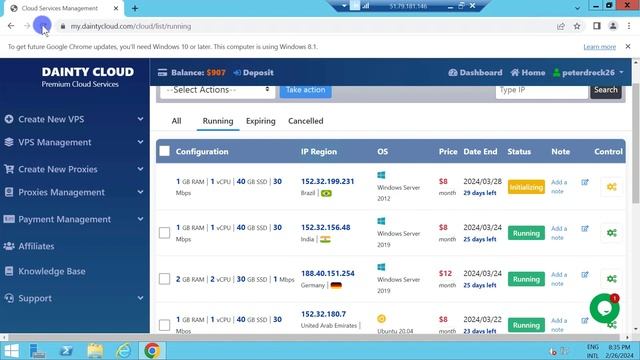
Task: Open Chrome profile avatar icon
Action: 613,26
